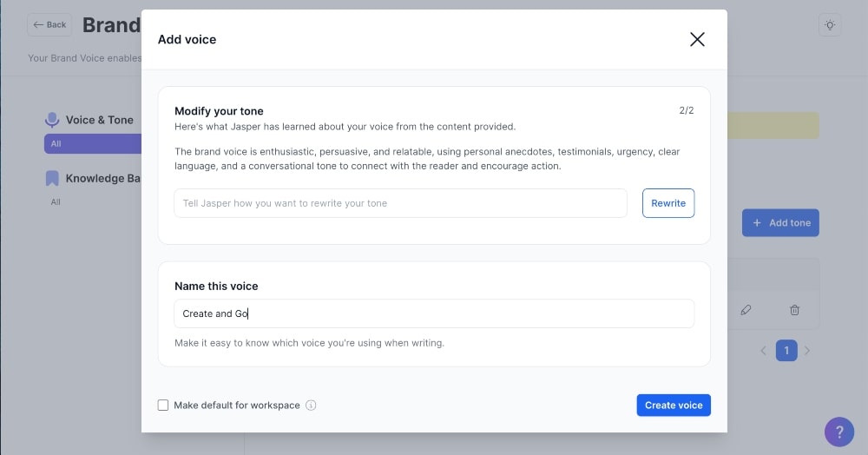Click info icon beside Make default for workspace
Image resolution: width=868 pixels, height=455 pixels.
pyautogui.click(x=311, y=406)
